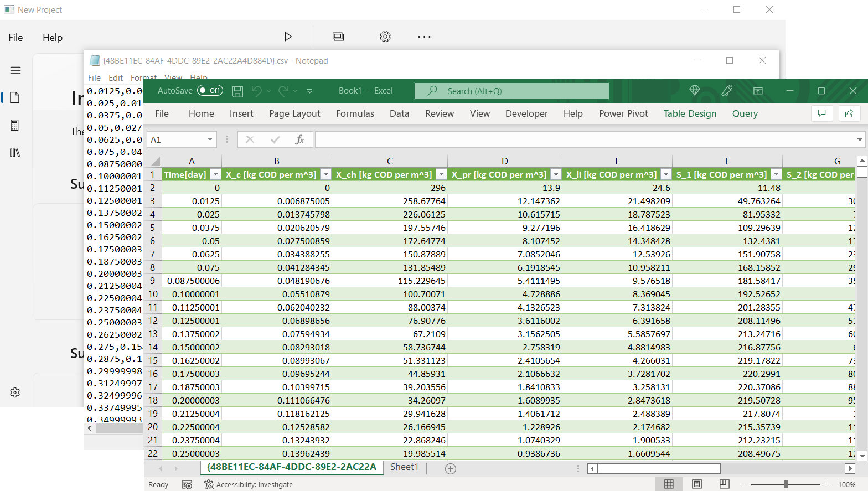This screenshot has height=491, width=868.
Task: Open the Formulas ribbon tab
Action: pos(355,113)
